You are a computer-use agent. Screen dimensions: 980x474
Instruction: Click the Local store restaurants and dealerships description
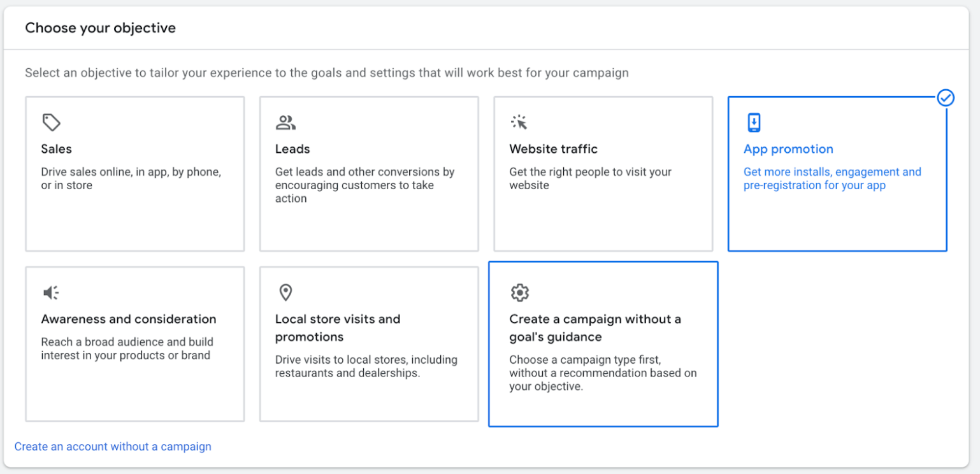(366, 366)
